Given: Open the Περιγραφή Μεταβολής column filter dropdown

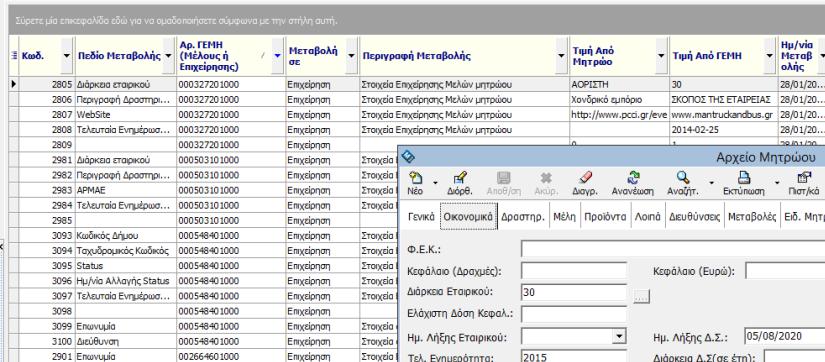Looking at the screenshot, I should (x=561, y=56).
